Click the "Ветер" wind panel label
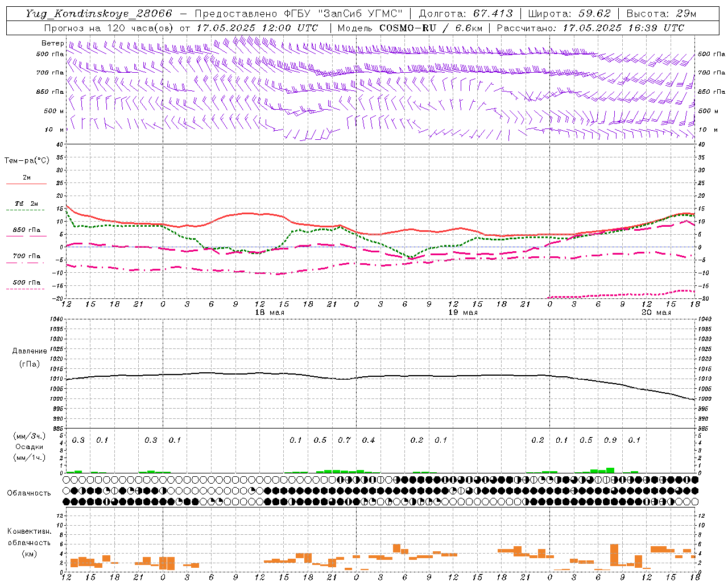This screenshot has height=582, width=728. tap(52, 43)
